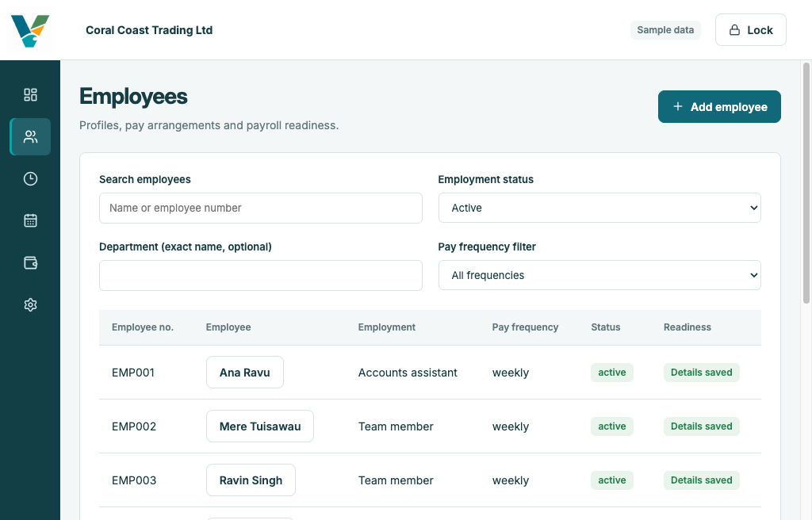This screenshot has height=520, width=812.
Task: Open Ana Ravu employee profile
Action: point(245,373)
